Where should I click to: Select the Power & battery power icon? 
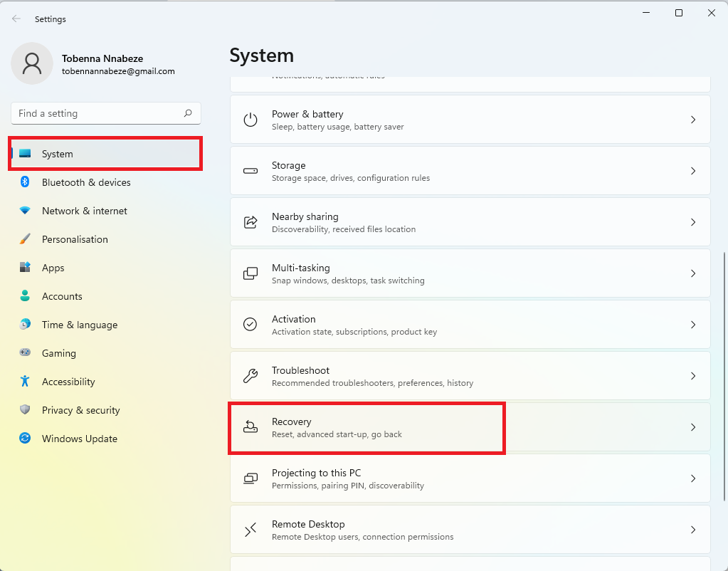250,120
